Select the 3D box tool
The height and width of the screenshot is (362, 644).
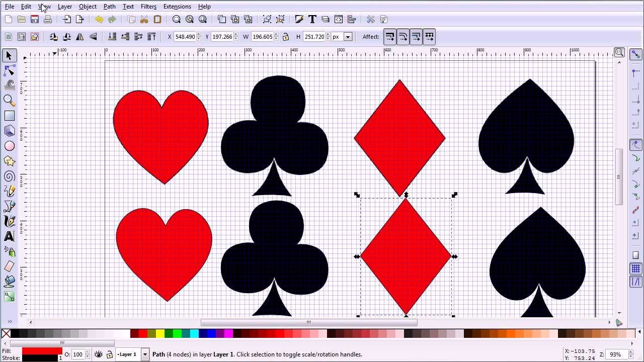9,131
